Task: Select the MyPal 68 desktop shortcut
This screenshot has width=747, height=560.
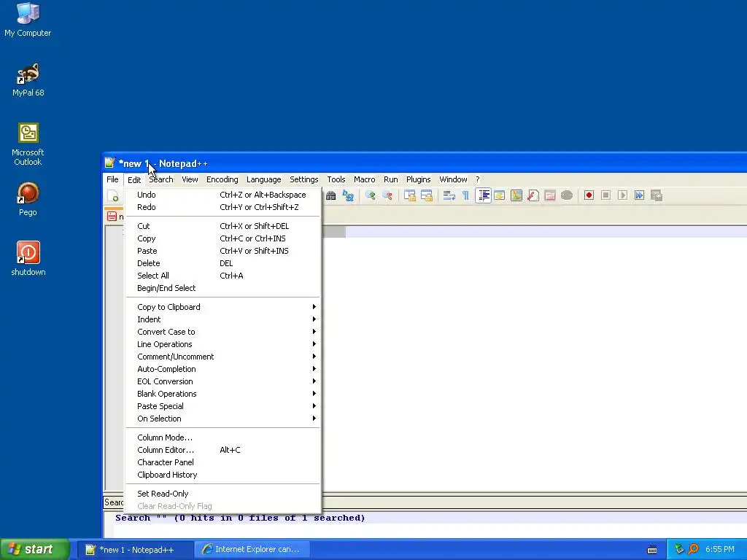Action: (x=28, y=79)
